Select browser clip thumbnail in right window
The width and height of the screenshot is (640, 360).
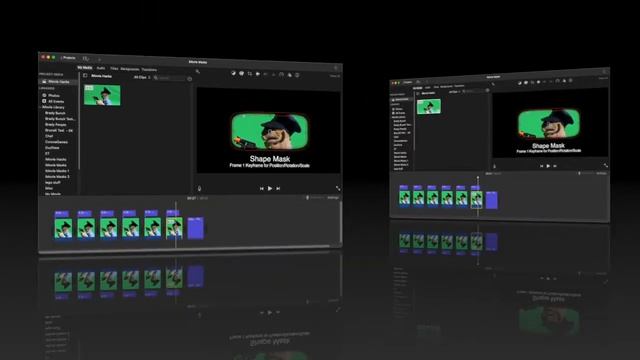429,107
